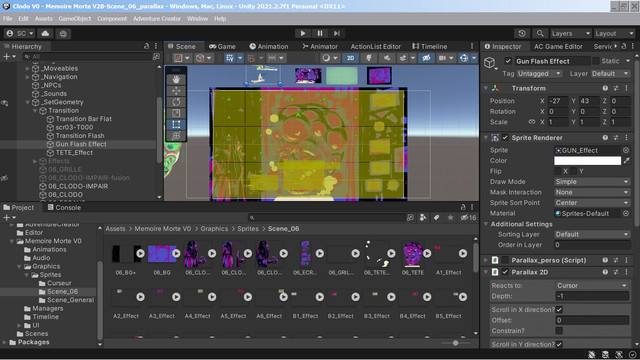The height and width of the screenshot is (360, 640).
Task: Select the Scene_General folder
Action: [x=70, y=300]
